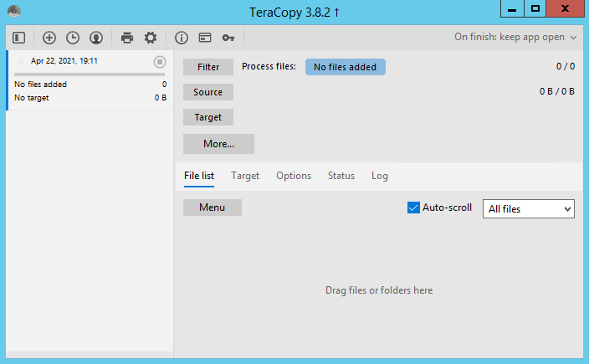Click the '0 B / 0 B' size counter
The image size is (589, 364).
point(557,91)
